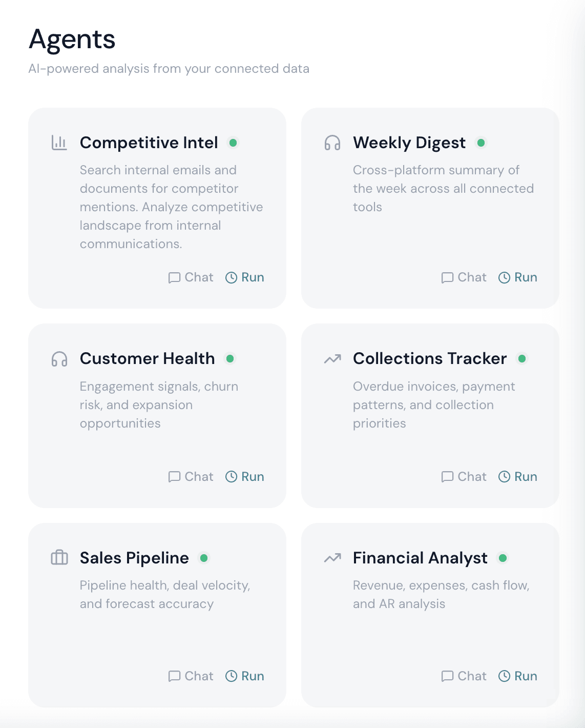Click the bar chart icon on Competitive Intel

59,143
